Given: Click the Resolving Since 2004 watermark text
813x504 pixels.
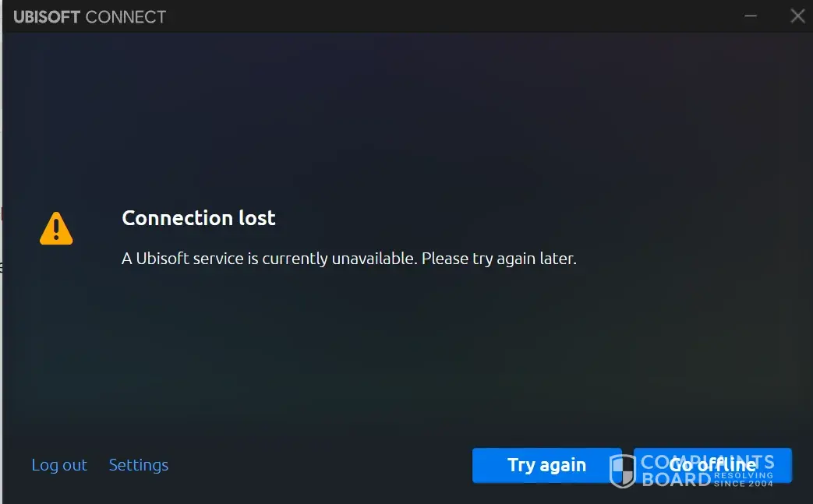Looking at the screenshot, I should point(744,480).
